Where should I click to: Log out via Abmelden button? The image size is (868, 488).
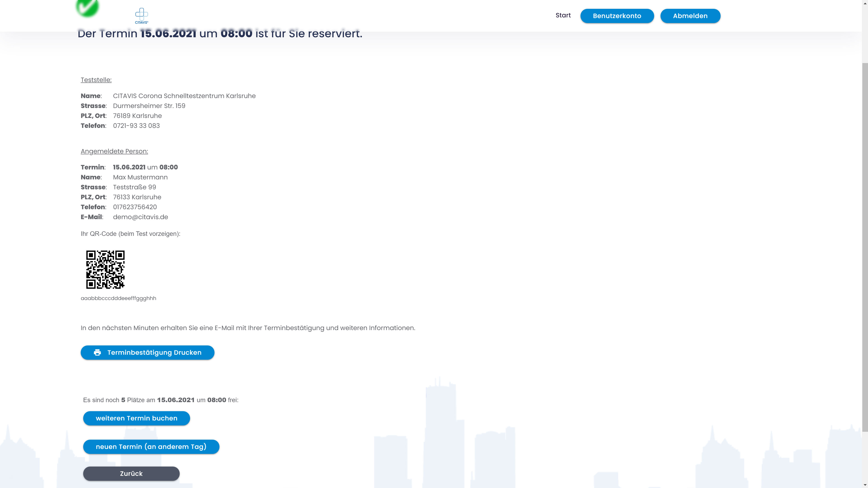tap(690, 16)
